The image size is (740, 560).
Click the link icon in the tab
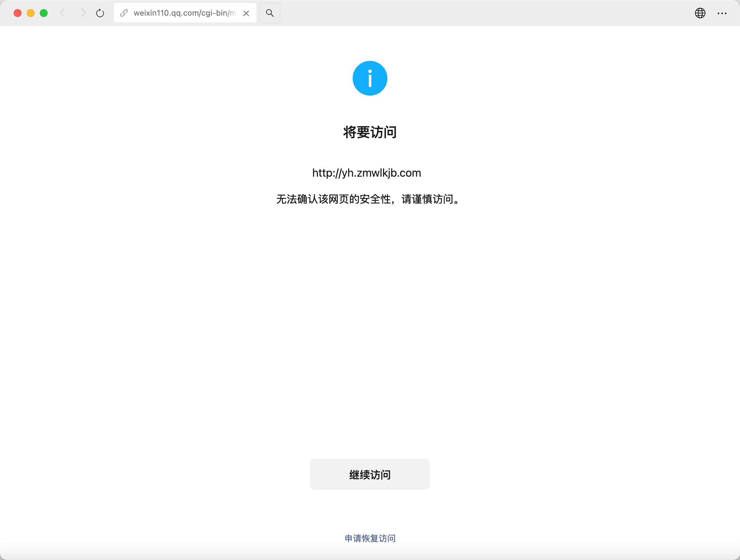coord(124,13)
